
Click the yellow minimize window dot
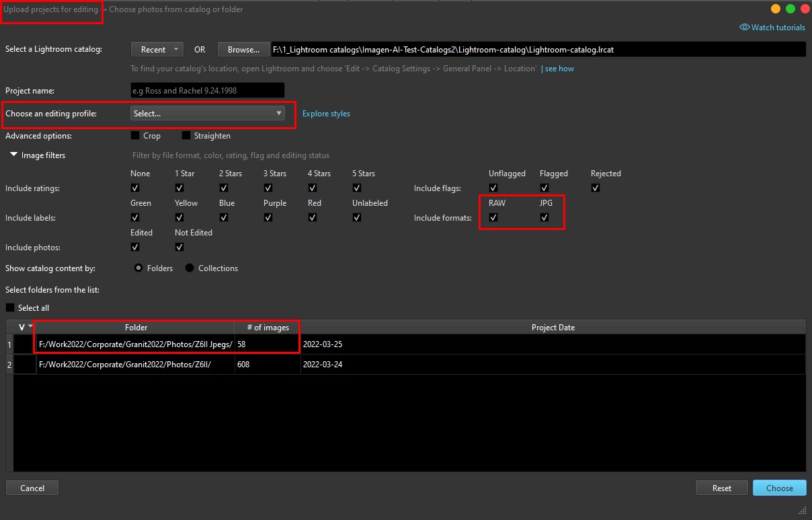click(x=776, y=9)
